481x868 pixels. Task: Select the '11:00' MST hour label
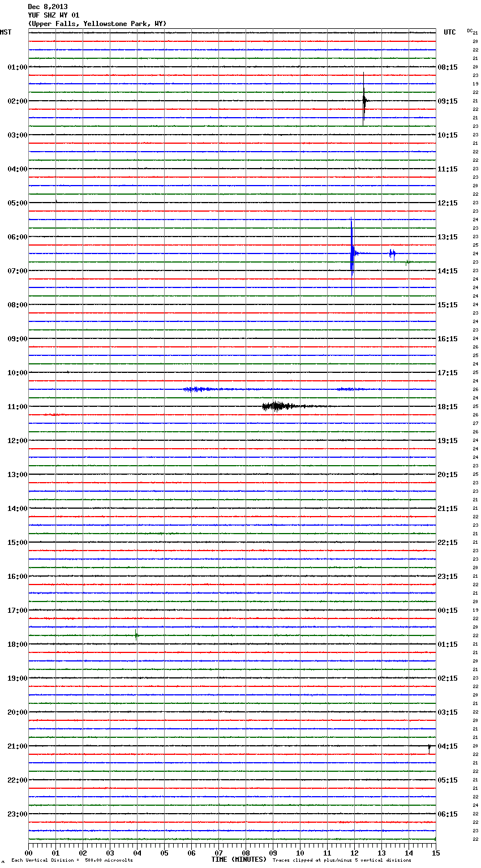17,406
